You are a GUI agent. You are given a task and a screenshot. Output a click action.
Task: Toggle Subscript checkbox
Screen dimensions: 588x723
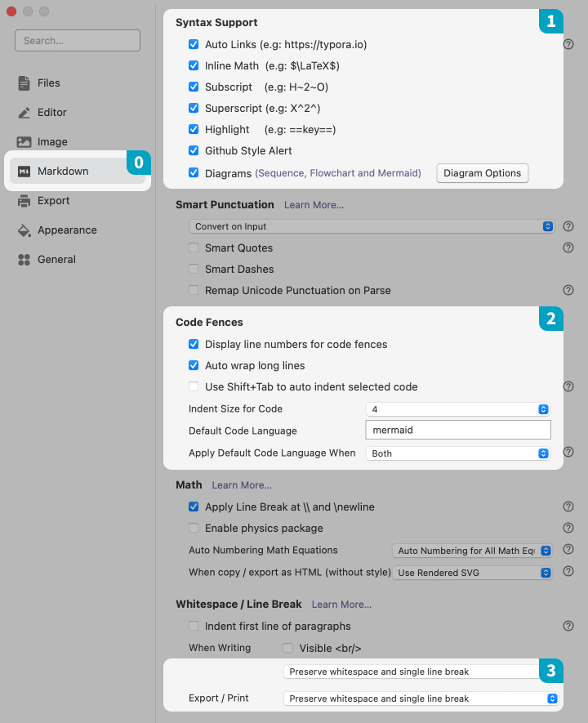click(x=194, y=87)
